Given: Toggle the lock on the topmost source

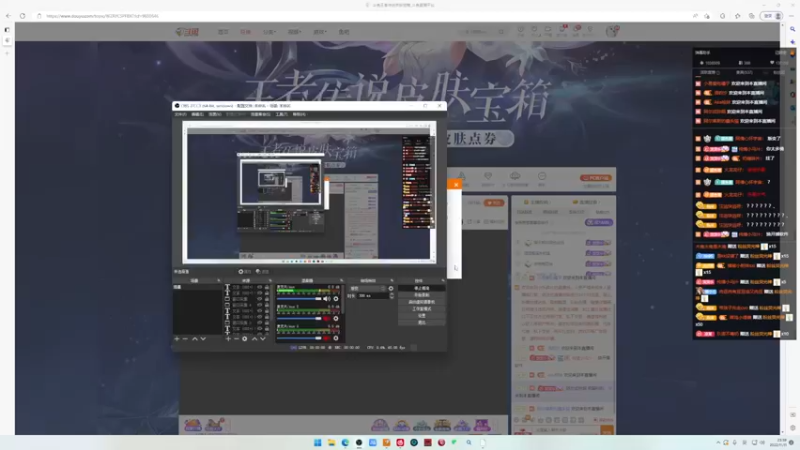Looking at the screenshot, I should click(x=267, y=287).
